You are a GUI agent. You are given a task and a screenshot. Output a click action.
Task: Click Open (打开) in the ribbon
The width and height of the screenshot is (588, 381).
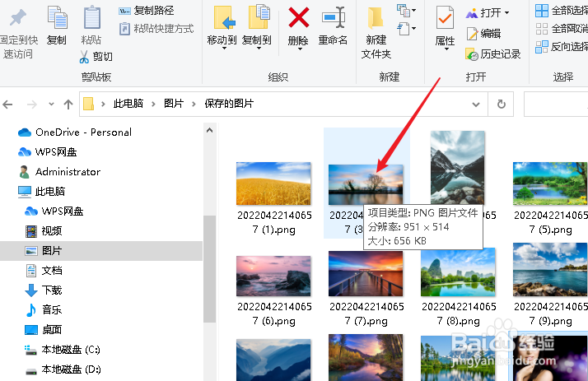(x=488, y=13)
